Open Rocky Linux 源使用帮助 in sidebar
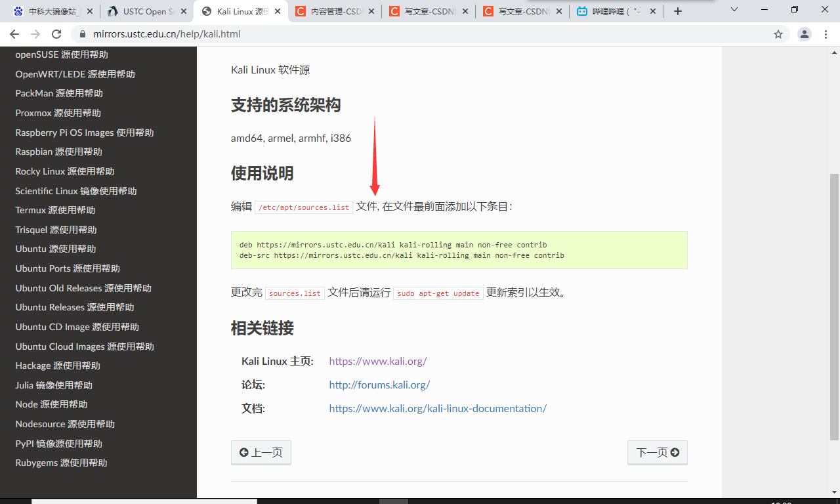Image resolution: width=840 pixels, height=504 pixels. tap(65, 171)
